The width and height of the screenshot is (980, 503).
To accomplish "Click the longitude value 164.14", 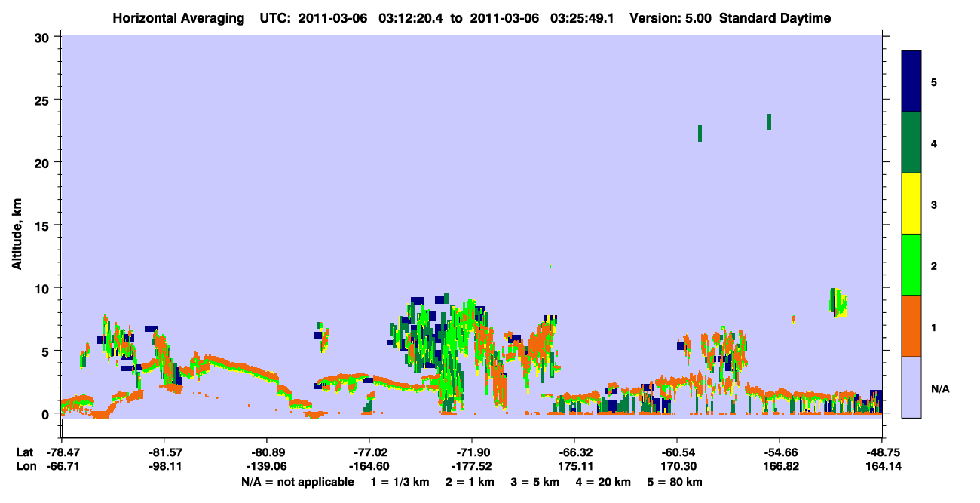I will [x=882, y=466].
